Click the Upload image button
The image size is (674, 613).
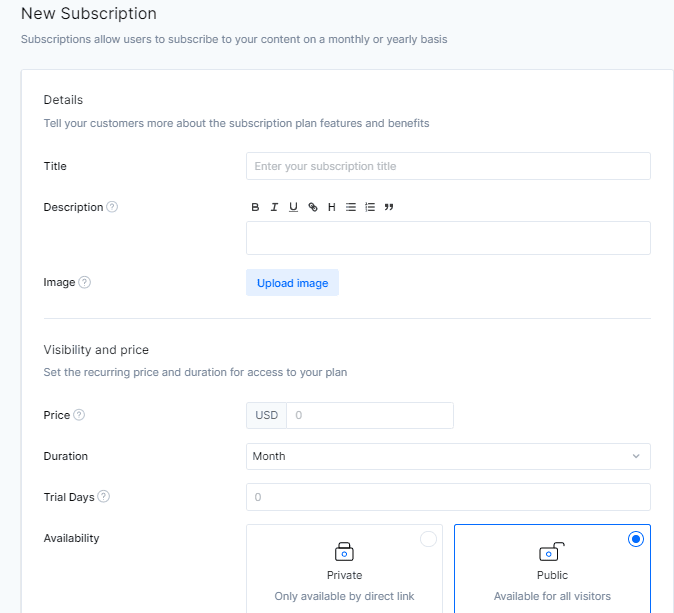(x=292, y=283)
